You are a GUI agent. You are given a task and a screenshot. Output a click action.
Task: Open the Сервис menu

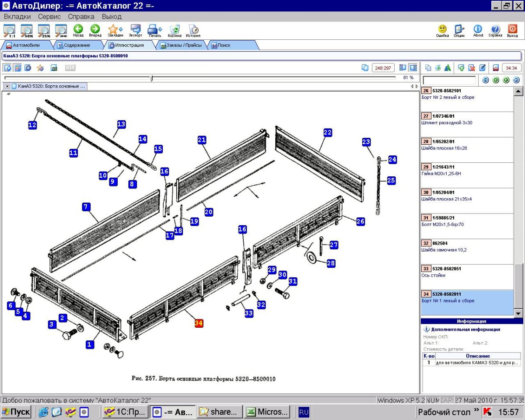(x=49, y=17)
